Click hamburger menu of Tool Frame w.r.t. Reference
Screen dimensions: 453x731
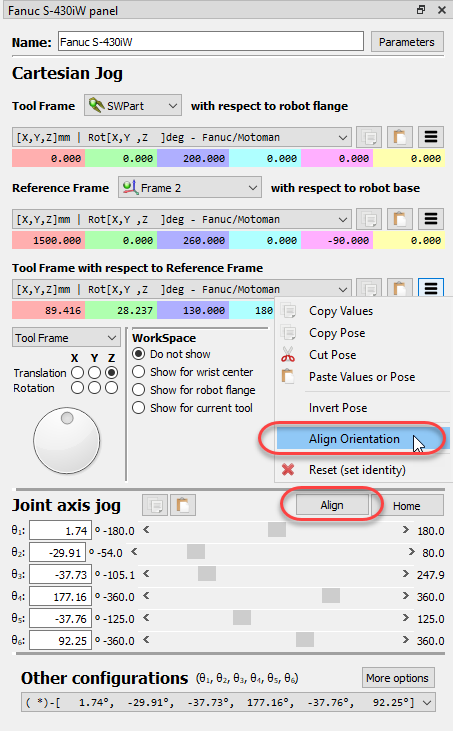click(431, 288)
